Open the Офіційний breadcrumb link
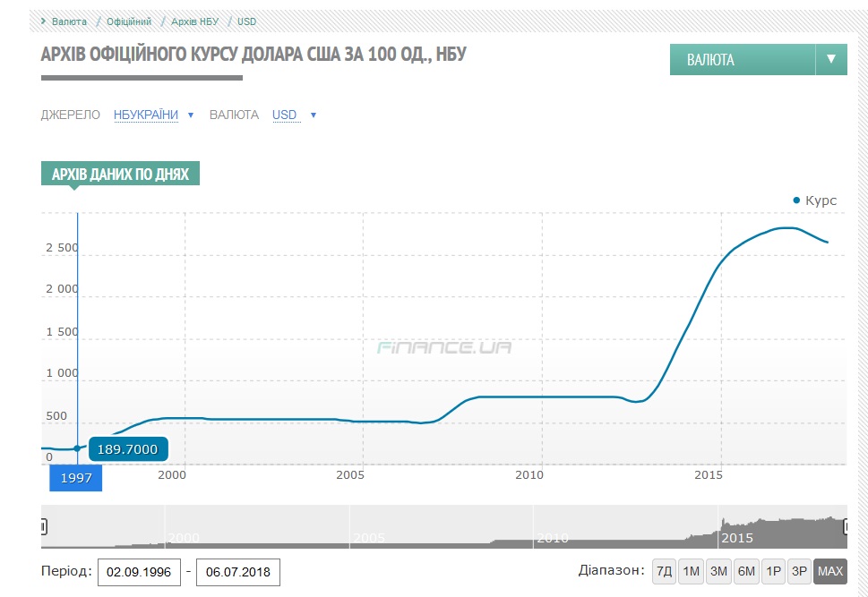Image resolution: width=868 pixels, height=597 pixels. [129, 21]
